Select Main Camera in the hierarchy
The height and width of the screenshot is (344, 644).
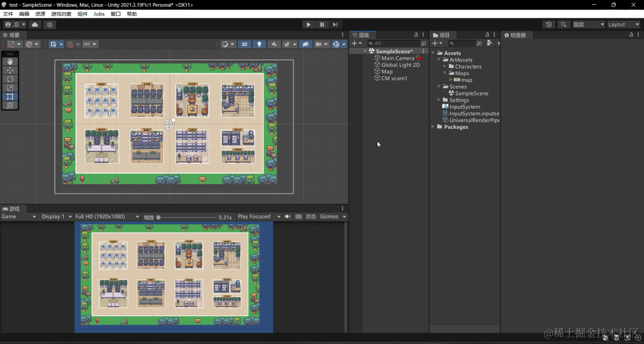(398, 58)
